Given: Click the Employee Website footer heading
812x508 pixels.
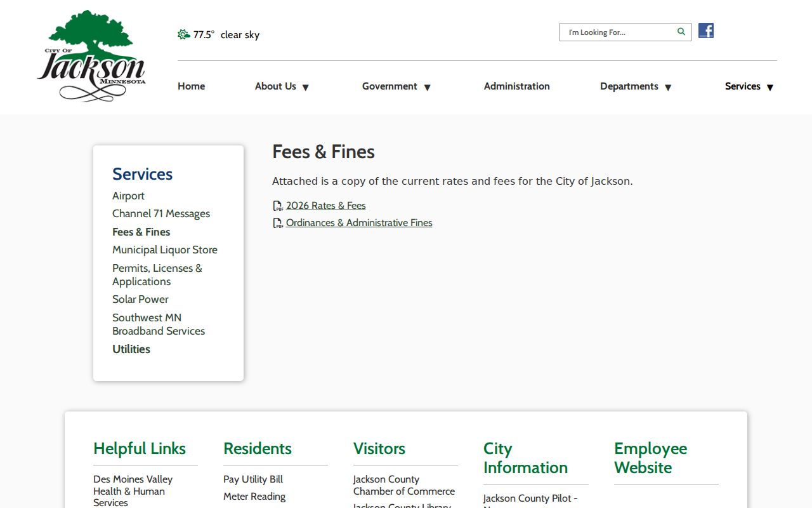Looking at the screenshot, I should coord(650,458).
